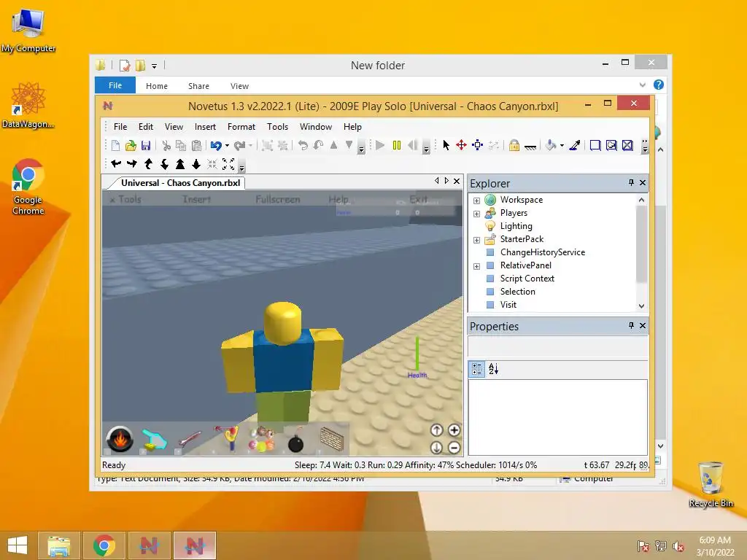Image resolution: width=747 pixels, height=560 pixels.
Task: Select the Lighting item in Explorer
Action: click(516, 226)
